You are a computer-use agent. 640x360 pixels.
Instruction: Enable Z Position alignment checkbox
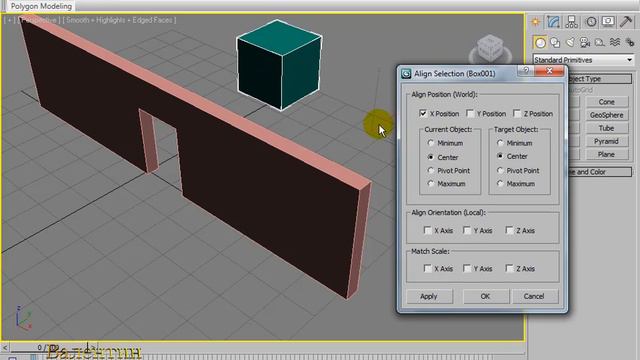tap(517, 113)
